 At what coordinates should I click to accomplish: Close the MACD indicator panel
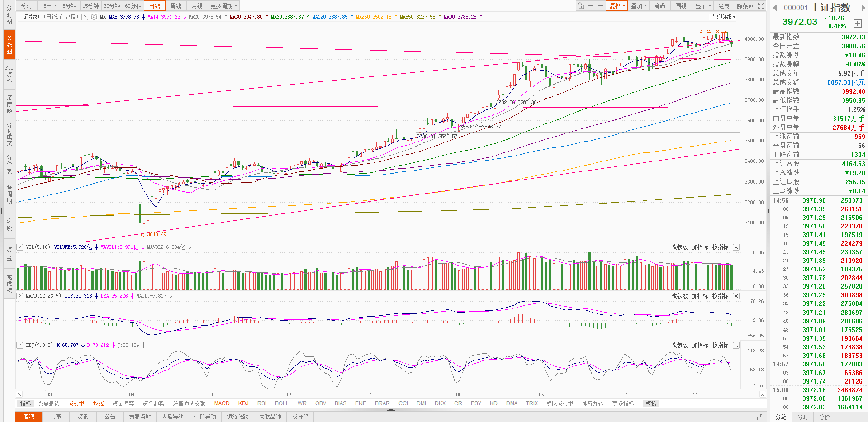click(x=736, y=296)
